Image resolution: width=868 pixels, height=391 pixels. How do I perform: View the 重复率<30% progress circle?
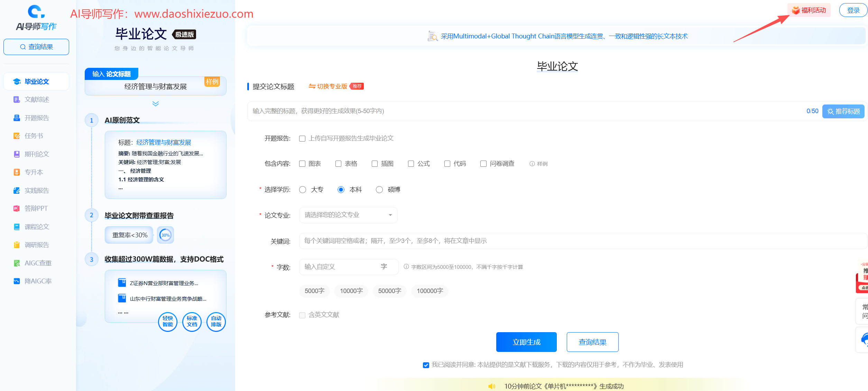coord(165,235)
